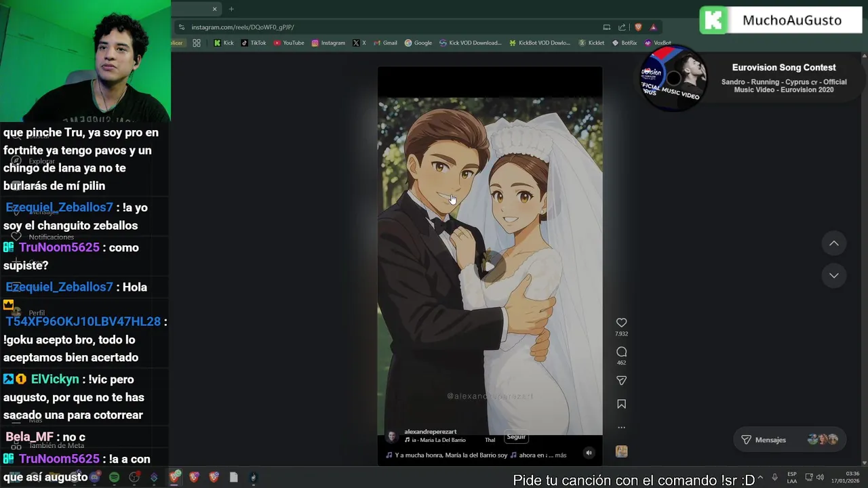The image size is (868, 488).
Task: Open the Google bookmark
Action: (418, 43)
